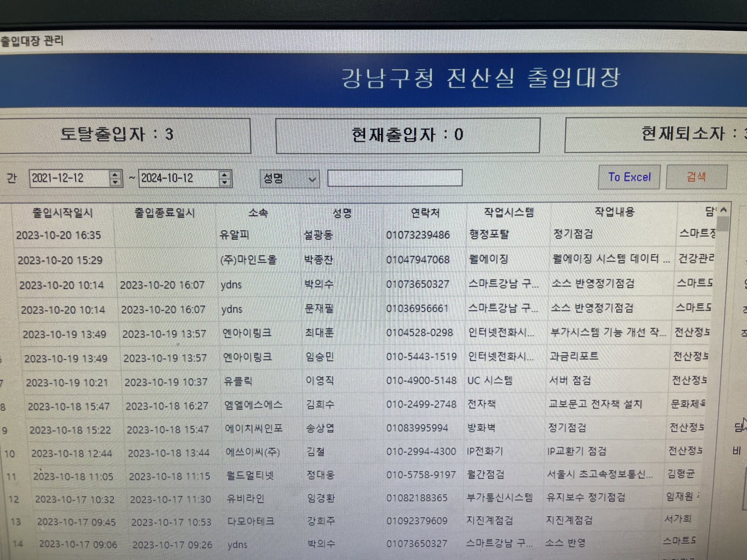747x560 pixels.
Task: Increase the end date 2024-10-12 spinner
Action: [224, 175]
